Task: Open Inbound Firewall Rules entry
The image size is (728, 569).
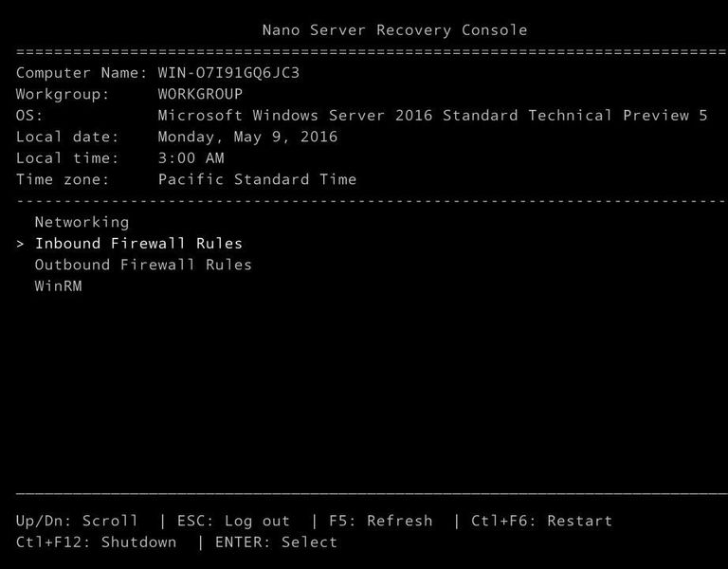Action: (138, 244)
